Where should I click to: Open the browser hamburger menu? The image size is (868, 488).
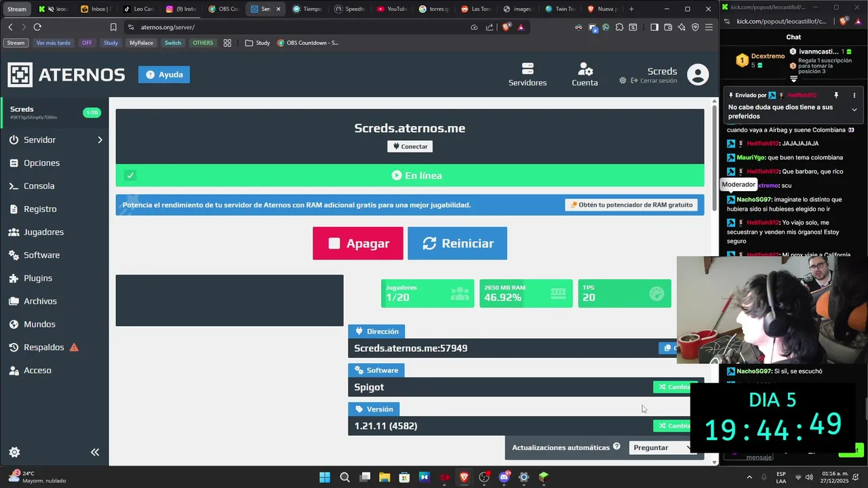709,27
